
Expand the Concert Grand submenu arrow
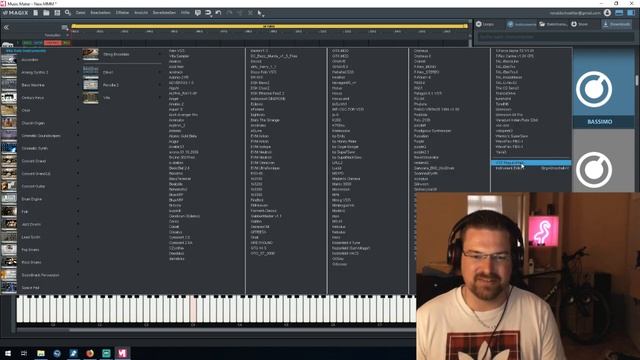tap(78, 161)
